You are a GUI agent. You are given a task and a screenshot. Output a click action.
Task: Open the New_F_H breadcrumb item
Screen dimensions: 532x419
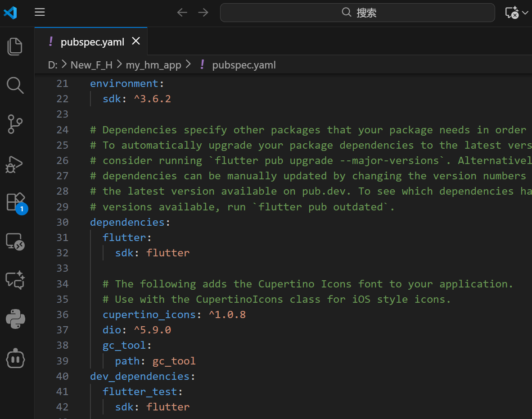[91, 64]
